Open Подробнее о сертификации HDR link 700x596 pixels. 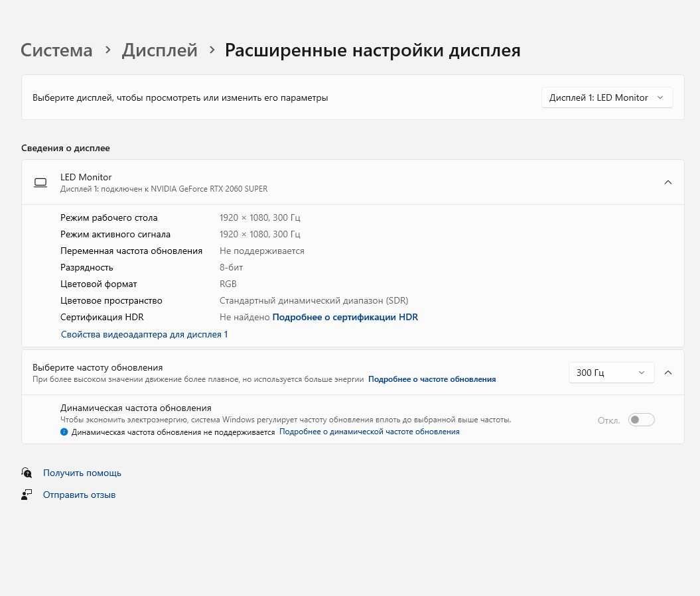click(345, 317)
